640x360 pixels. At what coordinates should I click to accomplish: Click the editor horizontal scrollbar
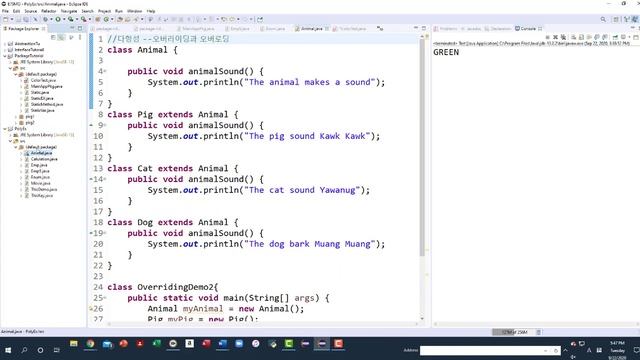tap(263, 324)
